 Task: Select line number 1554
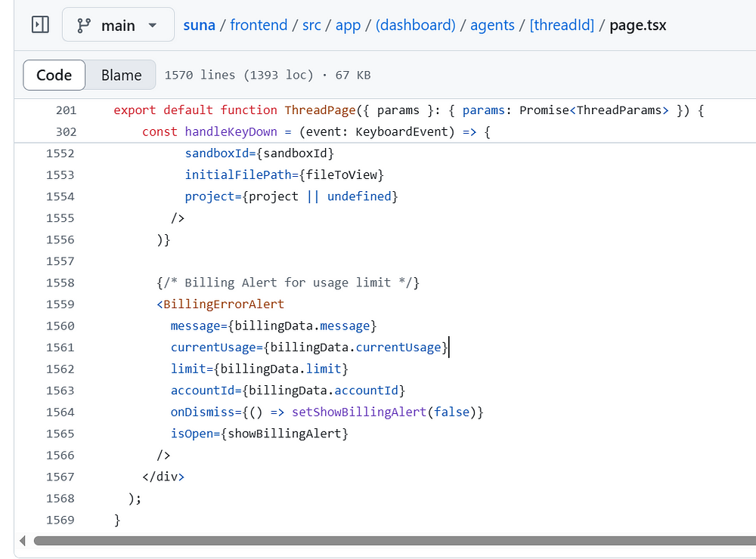[x=60, y=196]
